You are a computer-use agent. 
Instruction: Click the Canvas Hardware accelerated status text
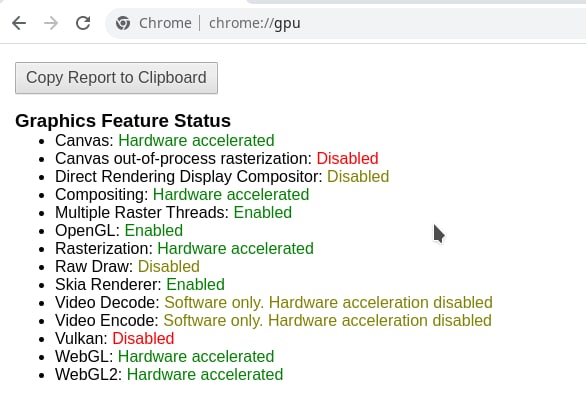196,141
